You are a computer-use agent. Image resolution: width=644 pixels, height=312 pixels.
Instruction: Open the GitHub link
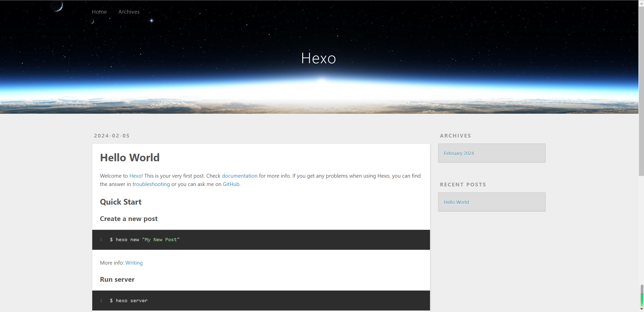231,184
